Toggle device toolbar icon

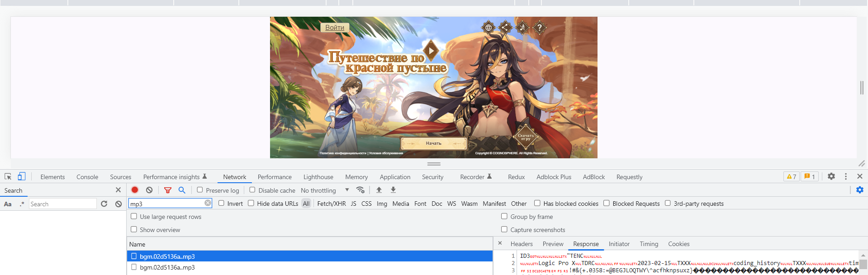tap(22, 176)
